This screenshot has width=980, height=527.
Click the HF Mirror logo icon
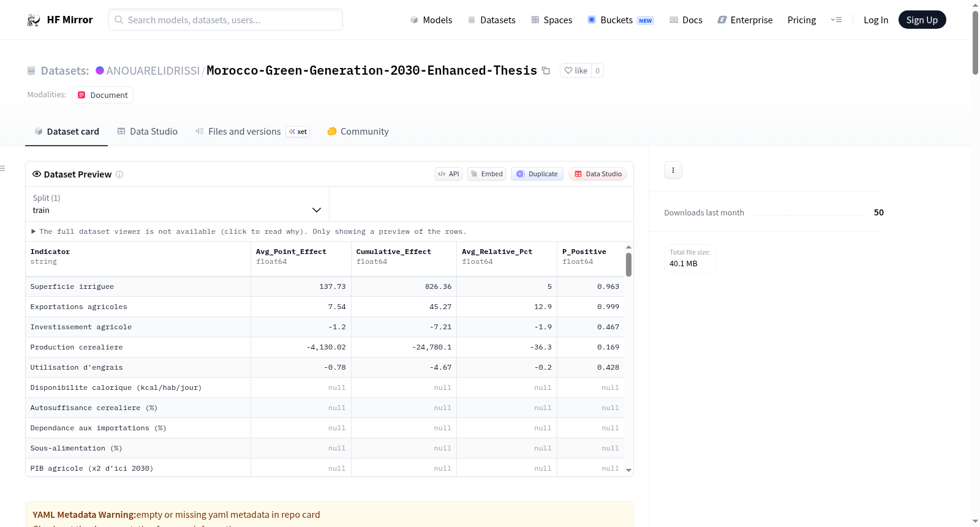[33, 20]
